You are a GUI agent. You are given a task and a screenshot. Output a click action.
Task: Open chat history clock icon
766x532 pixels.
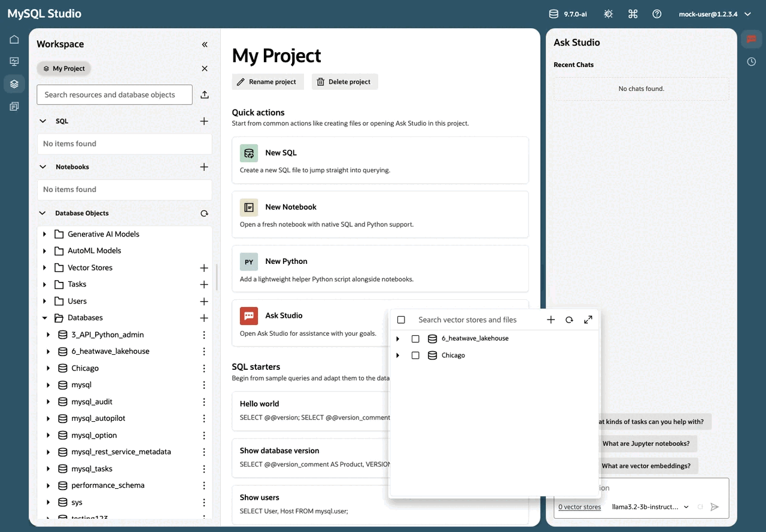[x=752, y=62]
